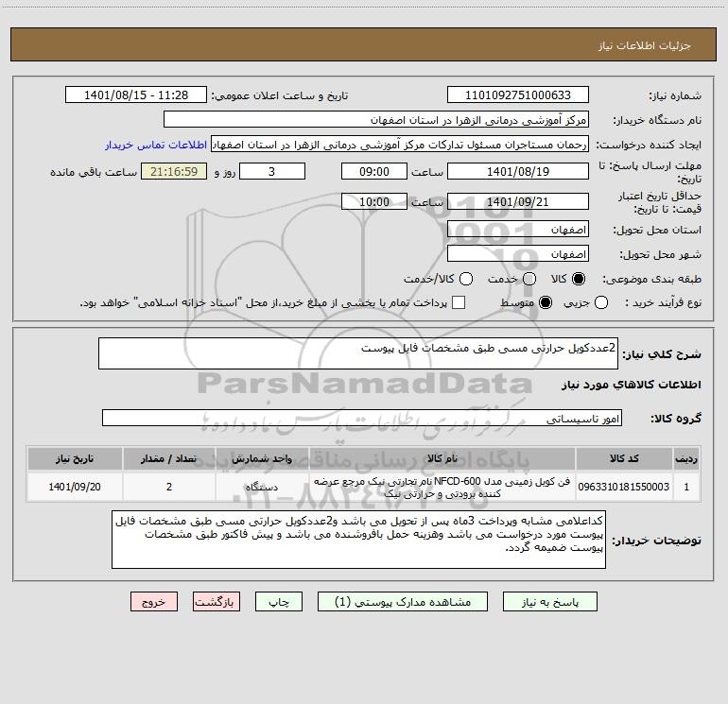This screenshot has width=728, height=704.
Task: Click the نام کالا column header
Action: [x=442, y=458]
